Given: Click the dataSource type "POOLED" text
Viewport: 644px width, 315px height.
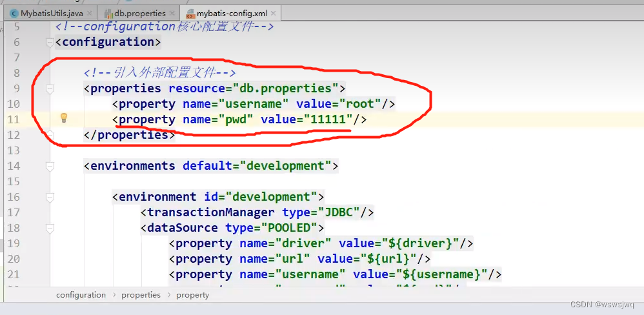Looking at the screenshot, I should (290, 227).
